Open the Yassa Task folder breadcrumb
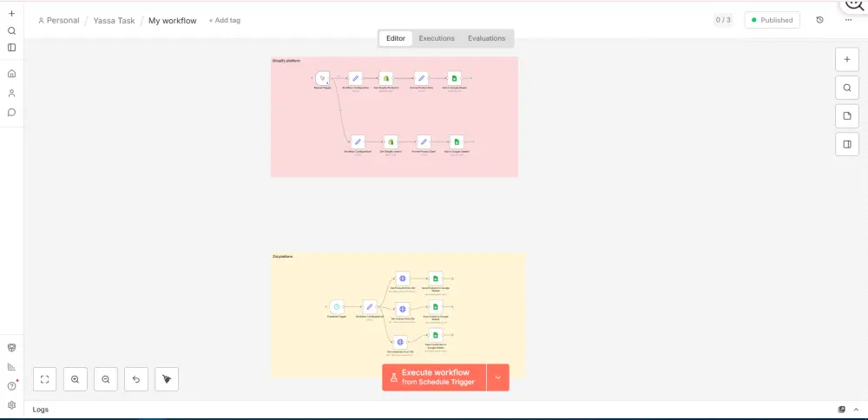The image size is (868, 420). [114, 21]
